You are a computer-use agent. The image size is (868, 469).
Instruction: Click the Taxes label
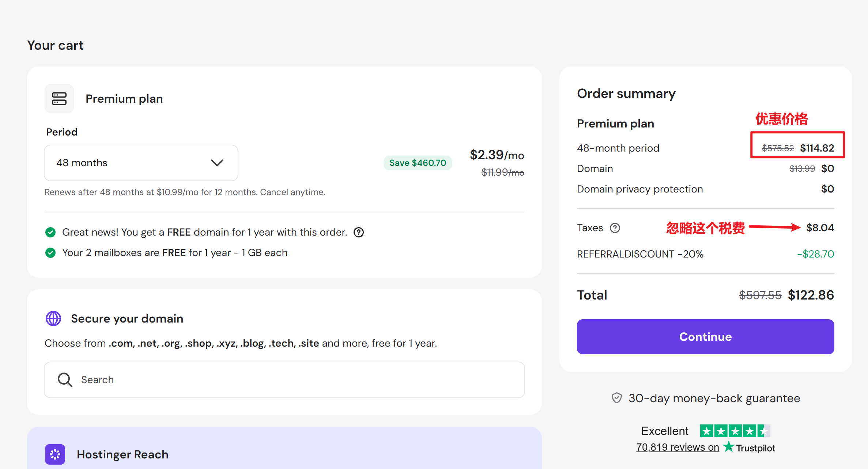pyautogui.click(x=590, y=228)
